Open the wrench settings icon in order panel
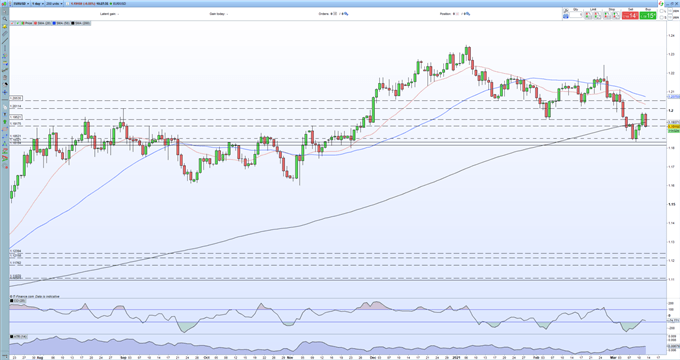This screenshot has height=360, width=680. pyautogui.click(x=566, y=10)
